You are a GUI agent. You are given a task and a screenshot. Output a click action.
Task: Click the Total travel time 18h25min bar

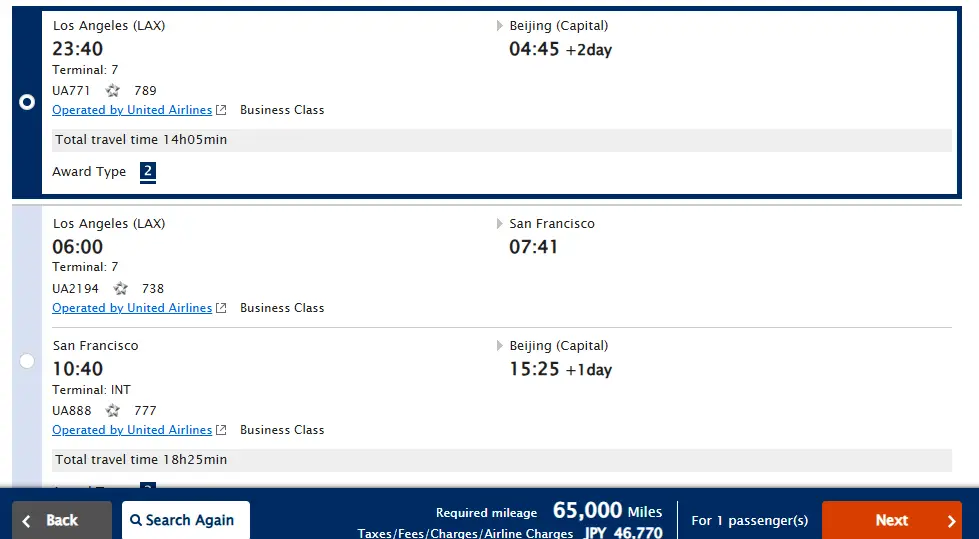tap(502, 460)
